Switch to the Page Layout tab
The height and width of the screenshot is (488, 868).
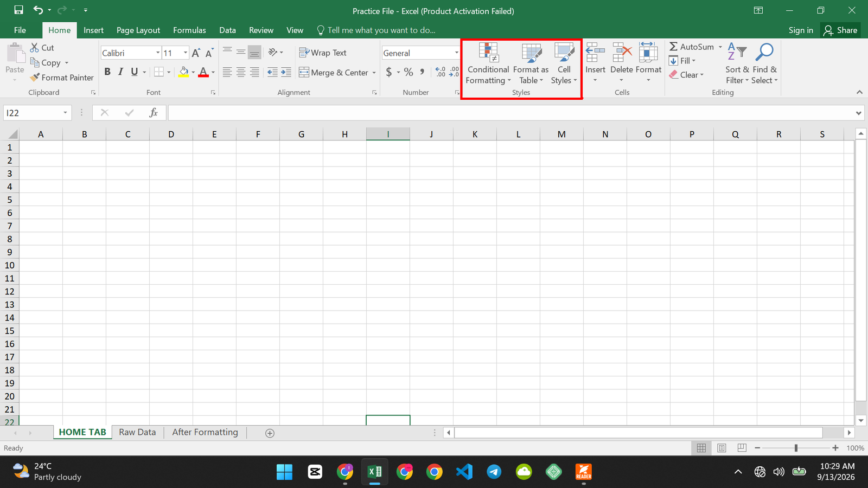138,30
